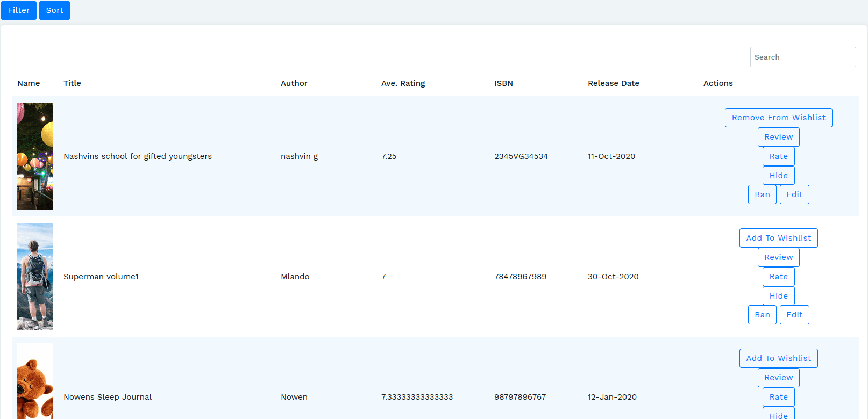Screen dimensions: 868x419
Task: Click ISBN 78478967989
Action: [x=520, y=277]
